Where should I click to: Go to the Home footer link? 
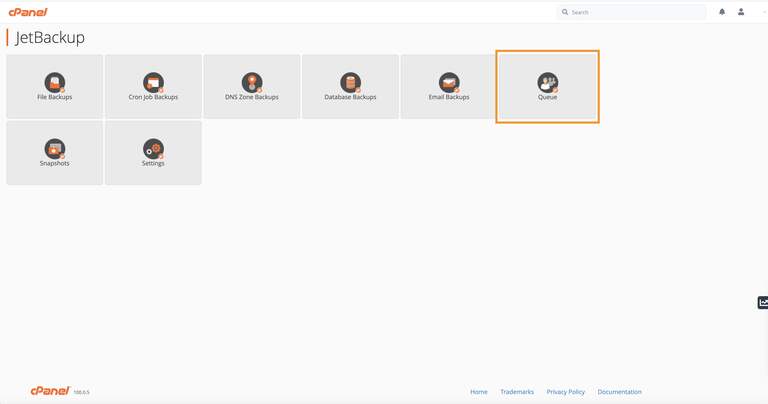(479, 392)
